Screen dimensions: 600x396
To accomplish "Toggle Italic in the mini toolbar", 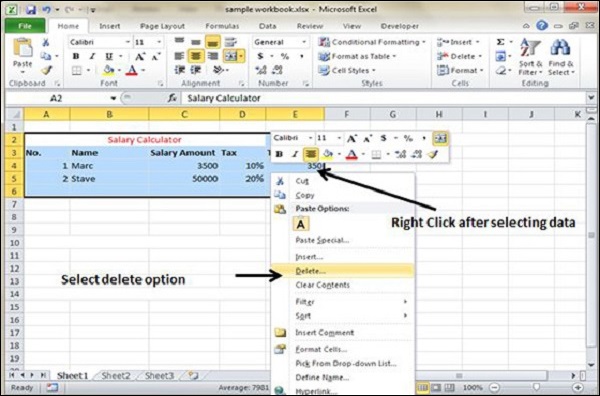I will 295,154.
